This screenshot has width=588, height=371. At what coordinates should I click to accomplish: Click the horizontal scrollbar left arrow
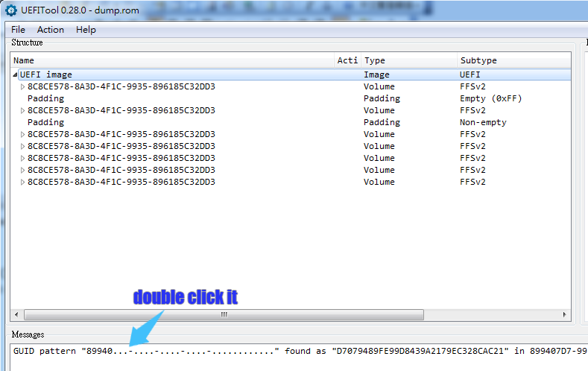pos(16,315)
